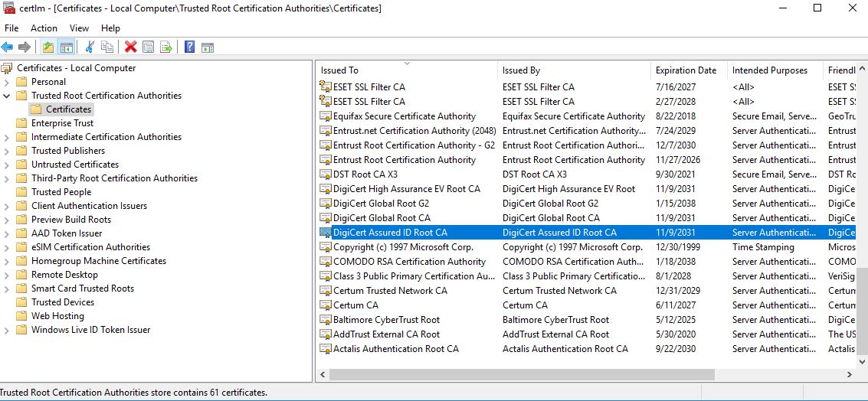Expand the Smart Card Trusted Roots node
The width and height of the screenshot is (868, 401).
tap(7, 289)
